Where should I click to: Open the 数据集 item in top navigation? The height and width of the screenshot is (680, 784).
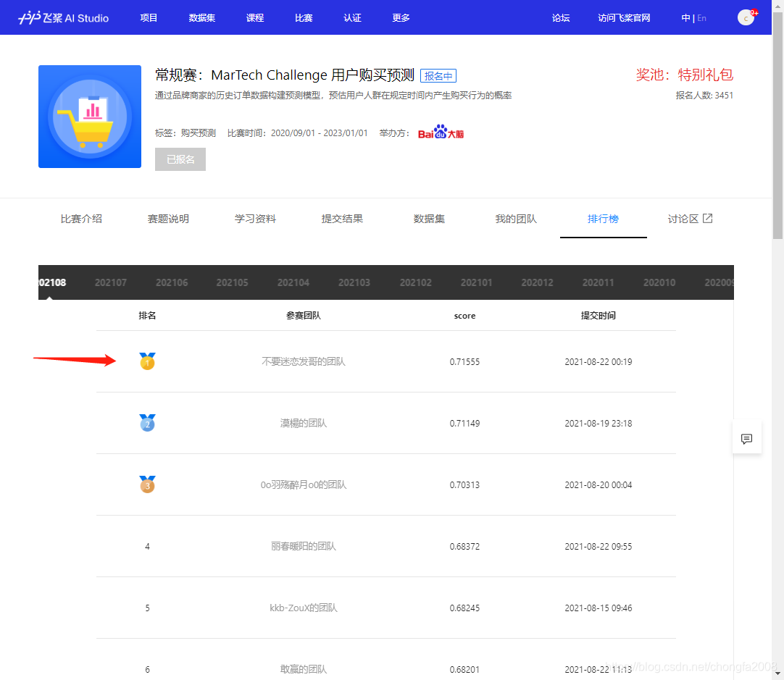point(202,18)
